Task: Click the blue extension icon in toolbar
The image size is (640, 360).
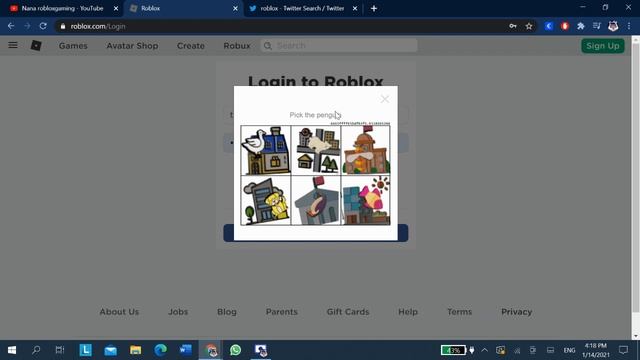Action: click(549, 26)
